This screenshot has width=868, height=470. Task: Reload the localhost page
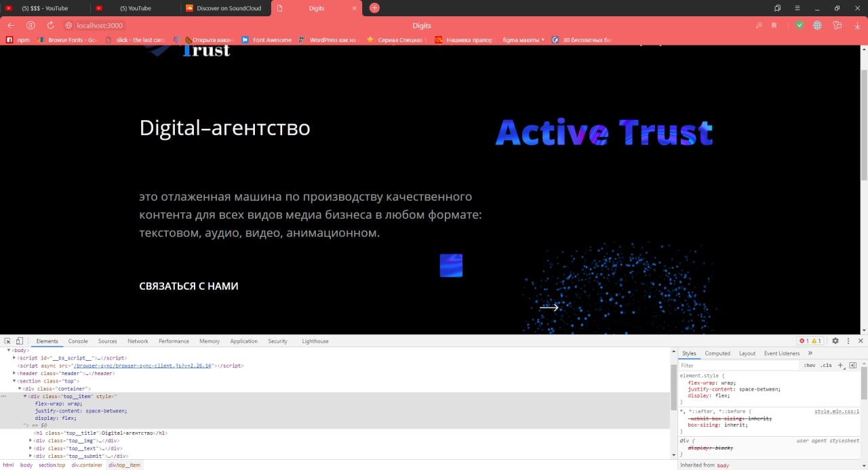point(50,25)
